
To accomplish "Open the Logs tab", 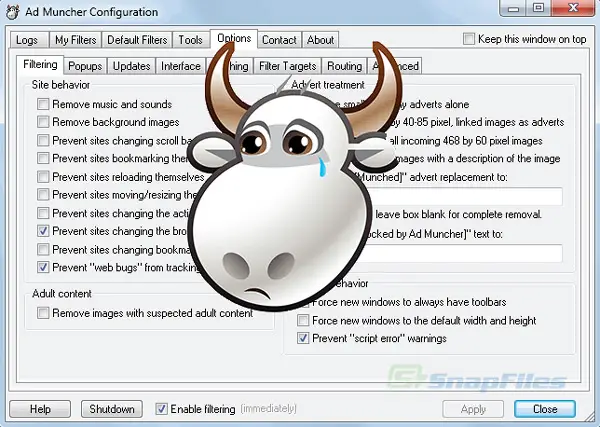I will tap(29, 40).
